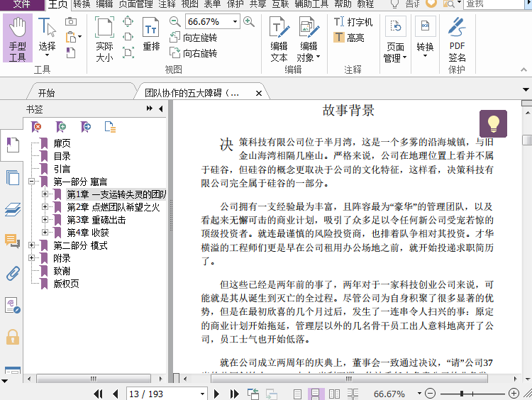Image resolution: width=532 pixels, height=400 pixels.
Task: Go to the last page
Action: pos(234,394)
